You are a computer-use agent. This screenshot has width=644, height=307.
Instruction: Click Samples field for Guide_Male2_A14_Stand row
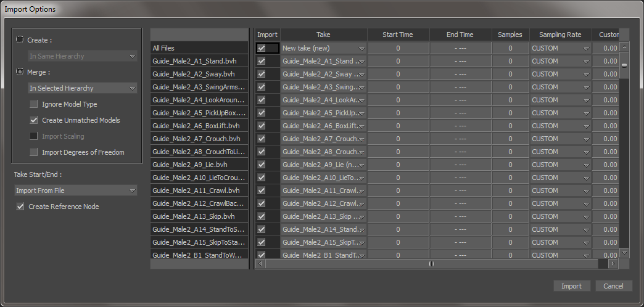click(x=511, y=229)
